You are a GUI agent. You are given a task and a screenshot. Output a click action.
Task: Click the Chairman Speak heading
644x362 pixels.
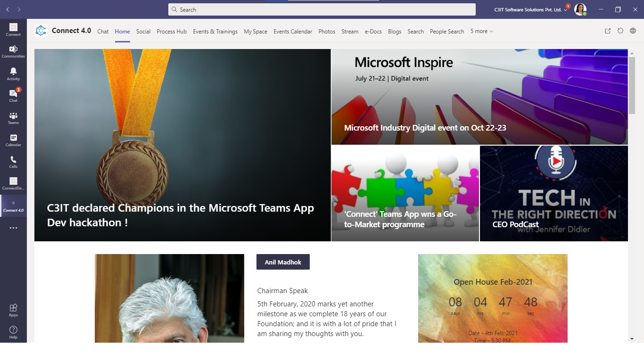282,291
